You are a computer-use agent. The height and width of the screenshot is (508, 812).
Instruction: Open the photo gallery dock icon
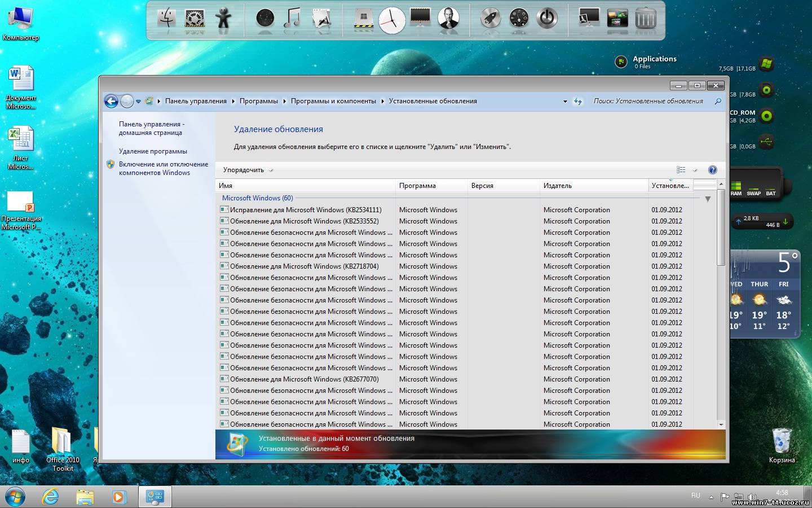[x=617, y=19]
